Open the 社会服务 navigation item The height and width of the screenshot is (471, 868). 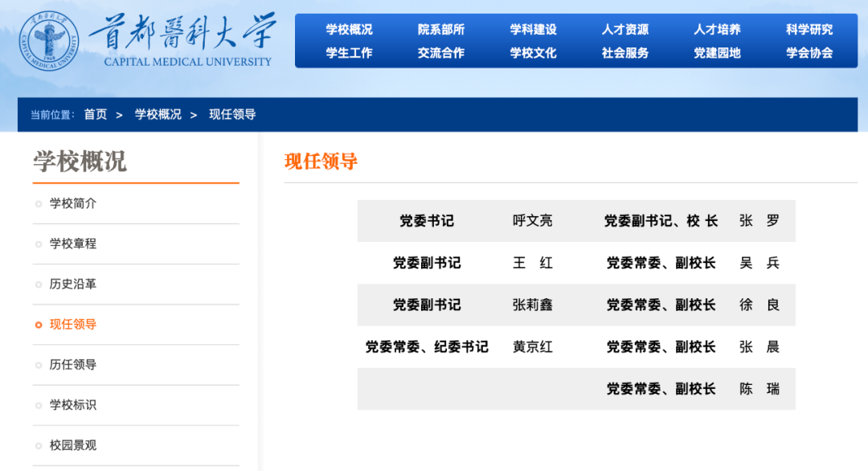(625, 53)
